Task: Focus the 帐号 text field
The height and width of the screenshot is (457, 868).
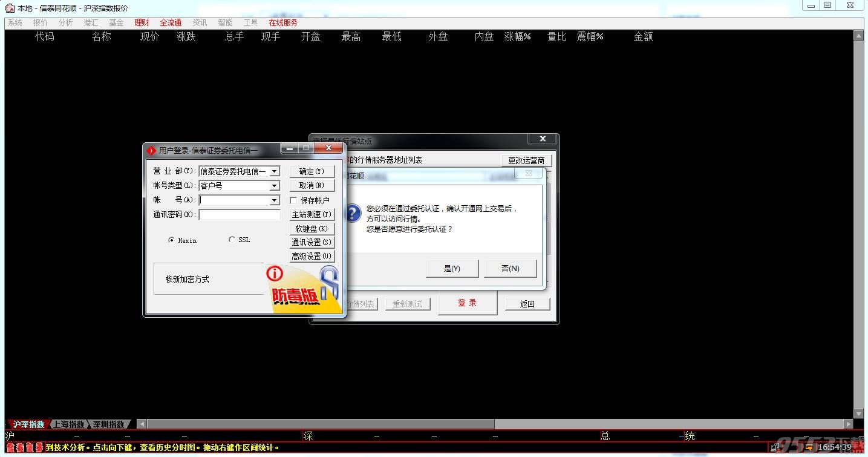Action: click(x=235, y=200)
